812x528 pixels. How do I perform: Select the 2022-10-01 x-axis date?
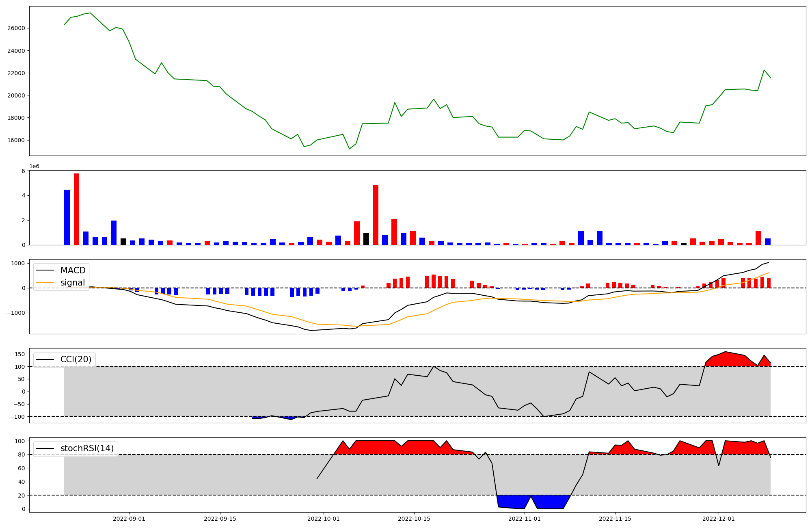coord(324,519)
